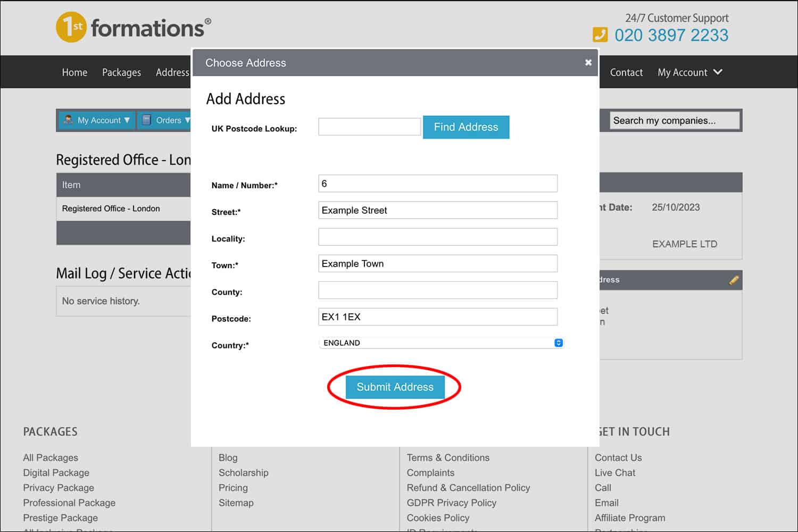Visit the Affiliate Program page
798x532 pixels.
(x=630, y=517)
